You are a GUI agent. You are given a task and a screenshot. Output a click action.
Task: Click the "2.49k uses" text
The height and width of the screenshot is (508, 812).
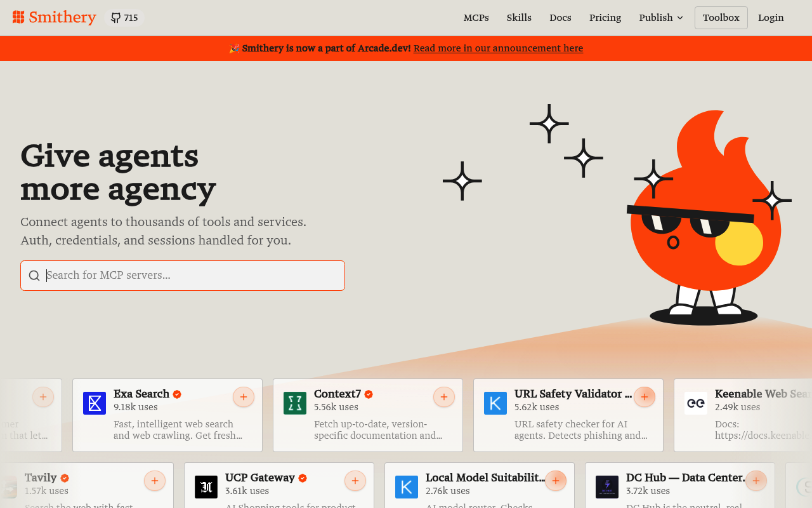point(737,408)
